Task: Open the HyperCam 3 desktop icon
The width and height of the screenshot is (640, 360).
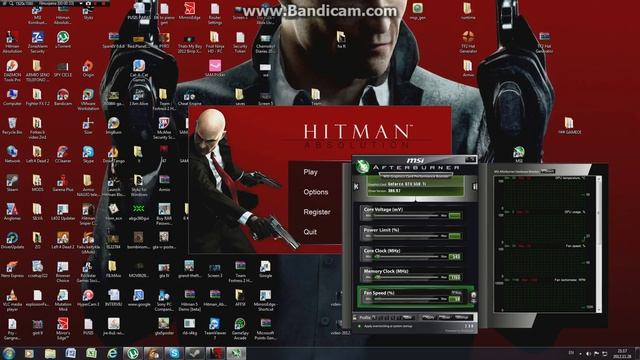Action: [x=88, y=297]
